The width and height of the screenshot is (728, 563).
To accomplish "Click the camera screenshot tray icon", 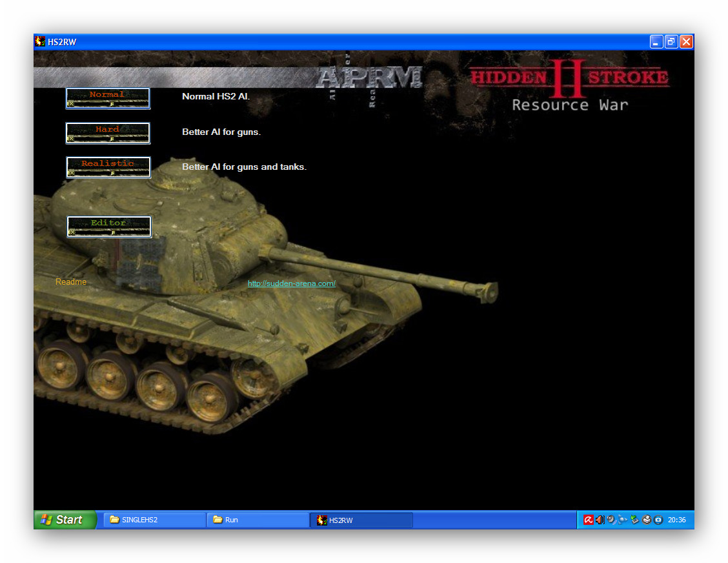I will coord(658,520).
